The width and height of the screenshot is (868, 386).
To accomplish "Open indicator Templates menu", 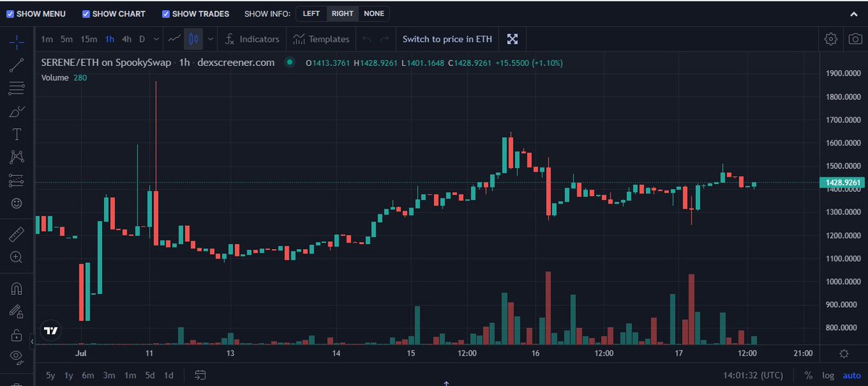I will [322, 39].
